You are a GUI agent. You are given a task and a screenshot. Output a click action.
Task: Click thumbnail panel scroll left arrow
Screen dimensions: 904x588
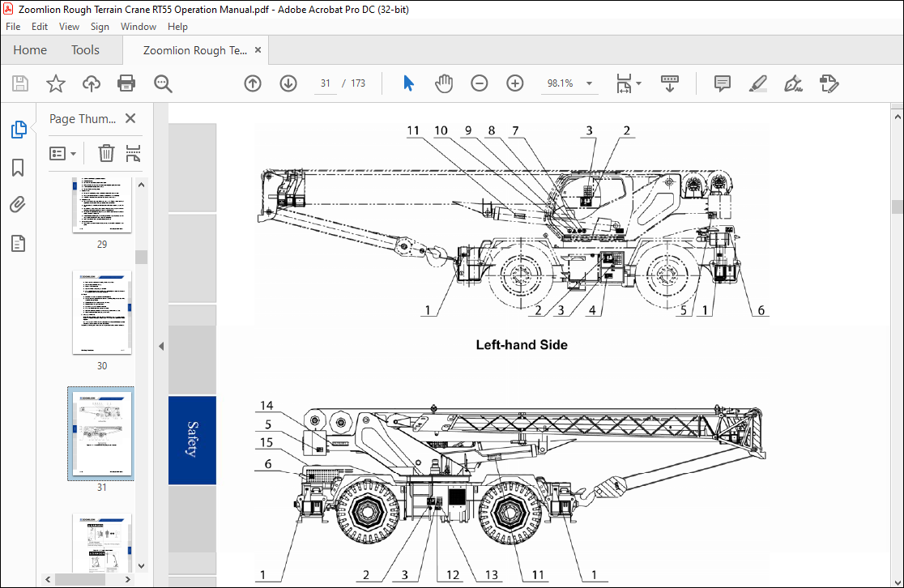(48, 579)
